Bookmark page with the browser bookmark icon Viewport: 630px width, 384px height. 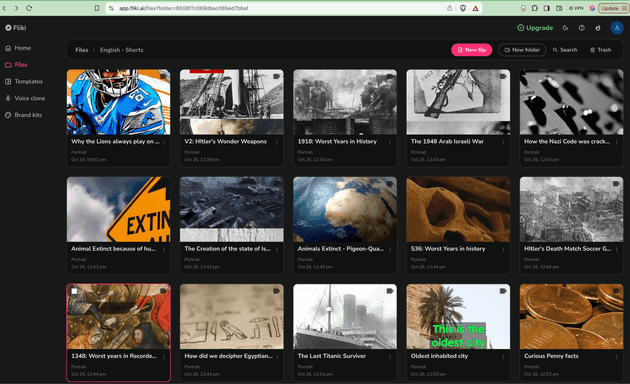coord(97,8)
